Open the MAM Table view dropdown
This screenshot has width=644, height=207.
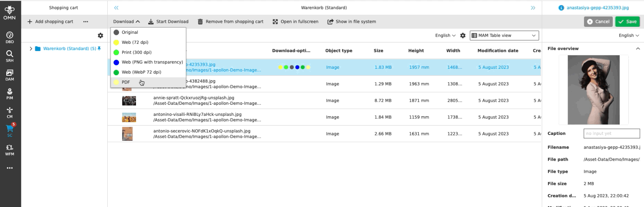(504, 36)
